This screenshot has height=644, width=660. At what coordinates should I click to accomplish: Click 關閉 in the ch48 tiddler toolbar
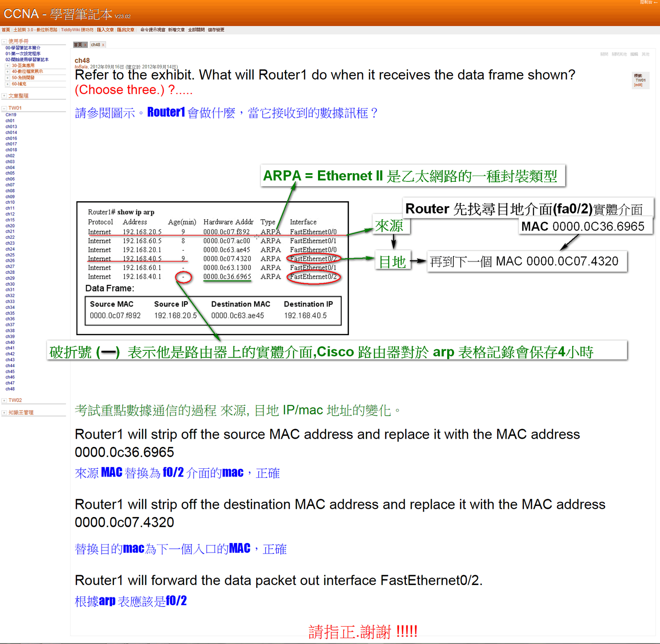pyautogui.click(x=604, y=54)
